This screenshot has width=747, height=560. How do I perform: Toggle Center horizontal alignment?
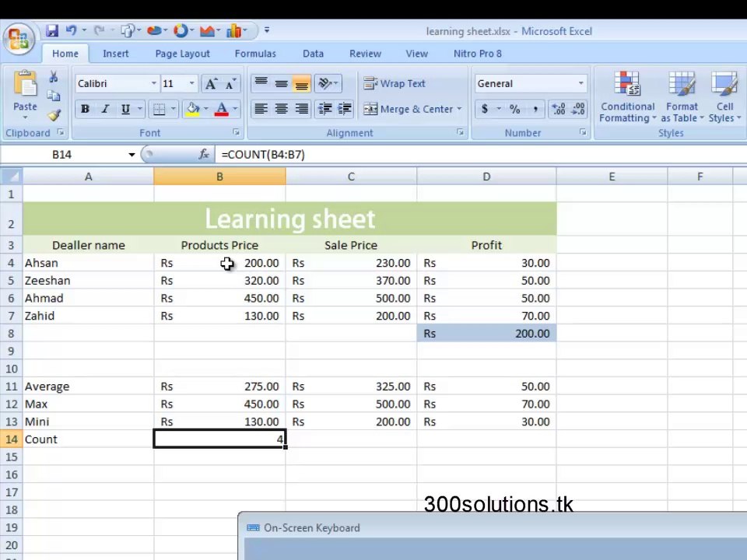point(282,109)
